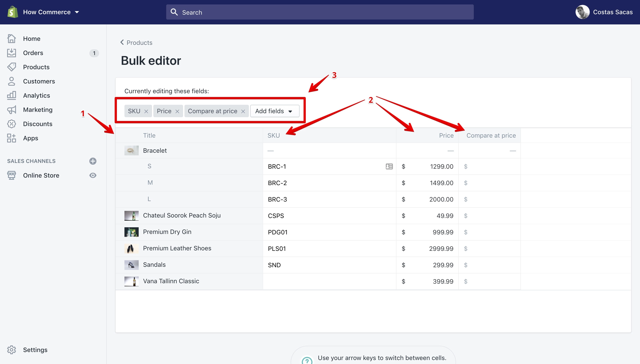Click the Apps grid icon

click(x=12, y=138)
